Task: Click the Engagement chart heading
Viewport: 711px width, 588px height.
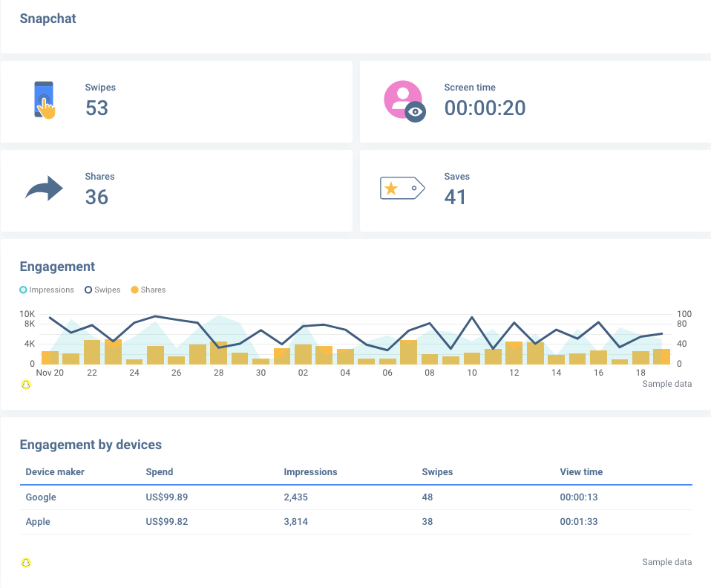Action: pyautogui.click(x=57, y=267)
